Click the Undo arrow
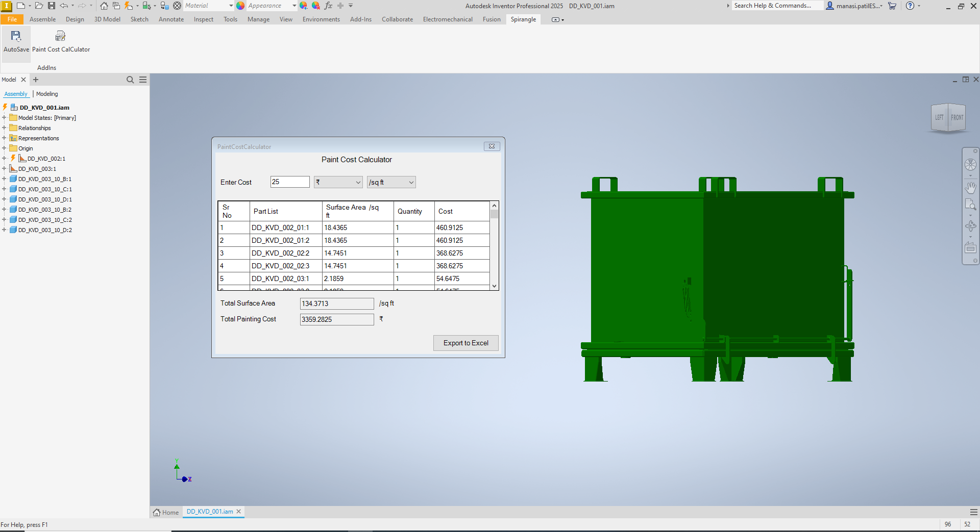 click(x=64, y=6)
